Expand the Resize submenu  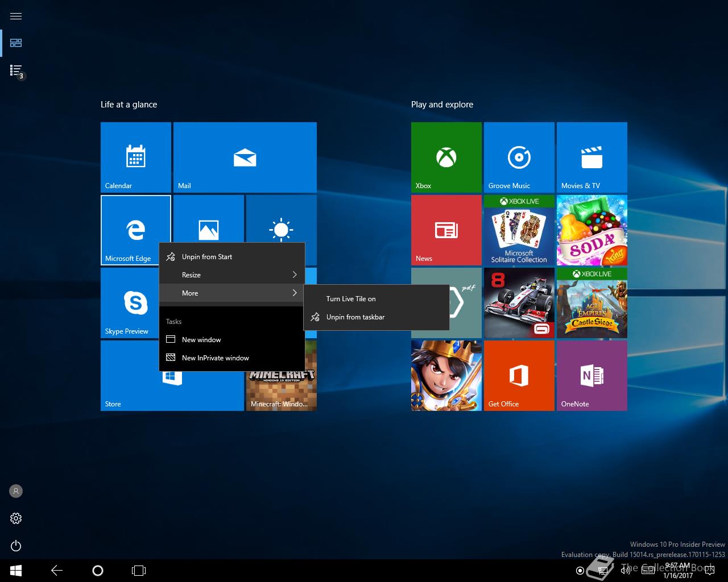[x=232, y=275]
